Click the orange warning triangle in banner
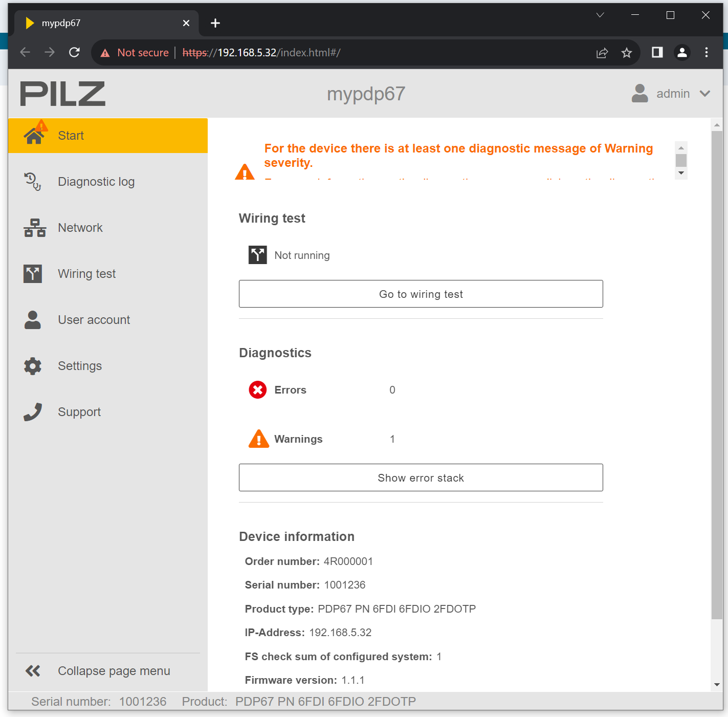The image size is (728, 717). point(245,172)
